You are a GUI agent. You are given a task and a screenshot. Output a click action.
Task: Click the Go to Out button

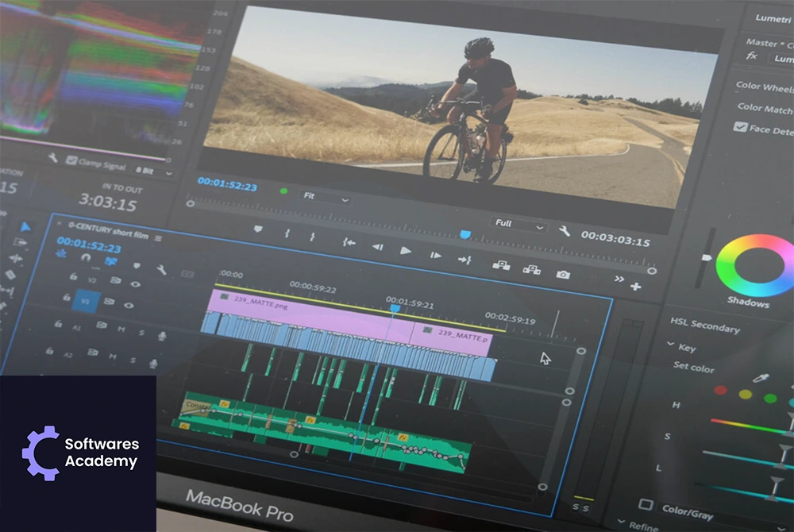pyautogui.click(x=464, y=260)
